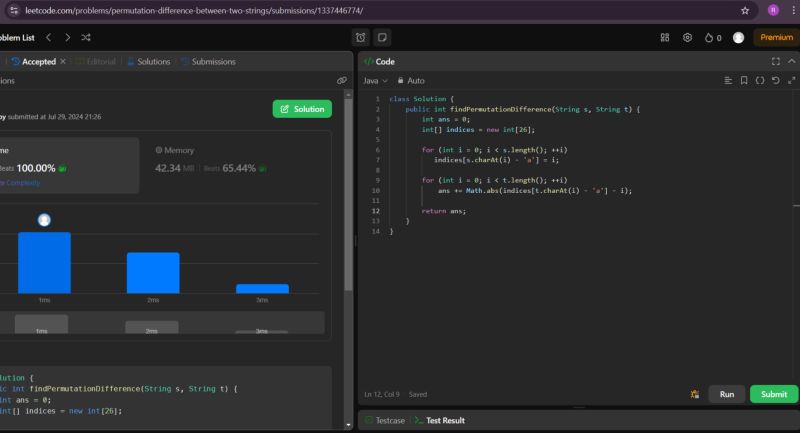The width and height of the screenshot is (800, 433).
Task: Open the Java language dropdown
Action: 375,81
